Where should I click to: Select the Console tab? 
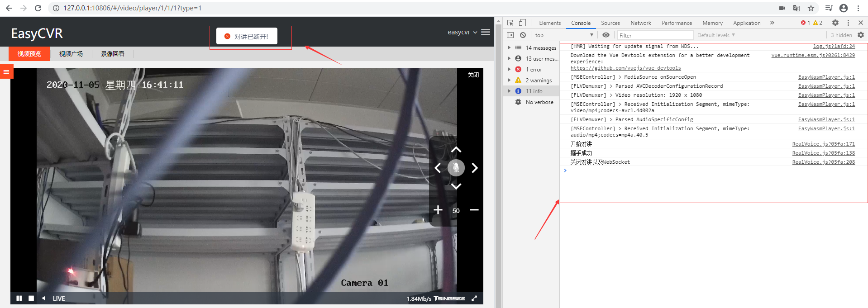(x=581, y=23)
